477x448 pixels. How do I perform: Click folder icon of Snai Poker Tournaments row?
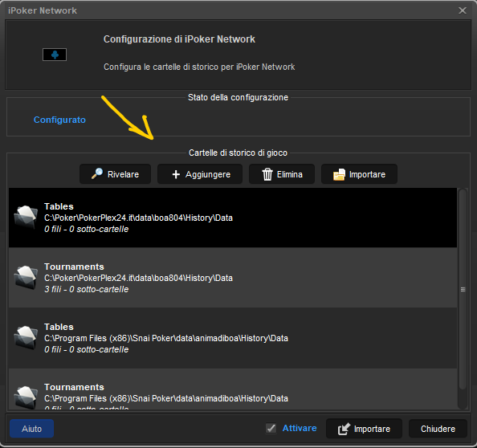point(26,397)
